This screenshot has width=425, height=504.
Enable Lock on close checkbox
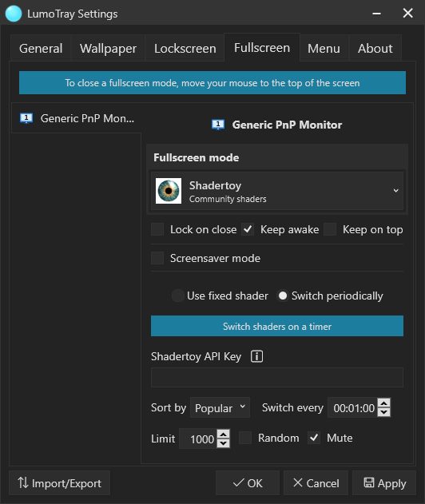157,229
